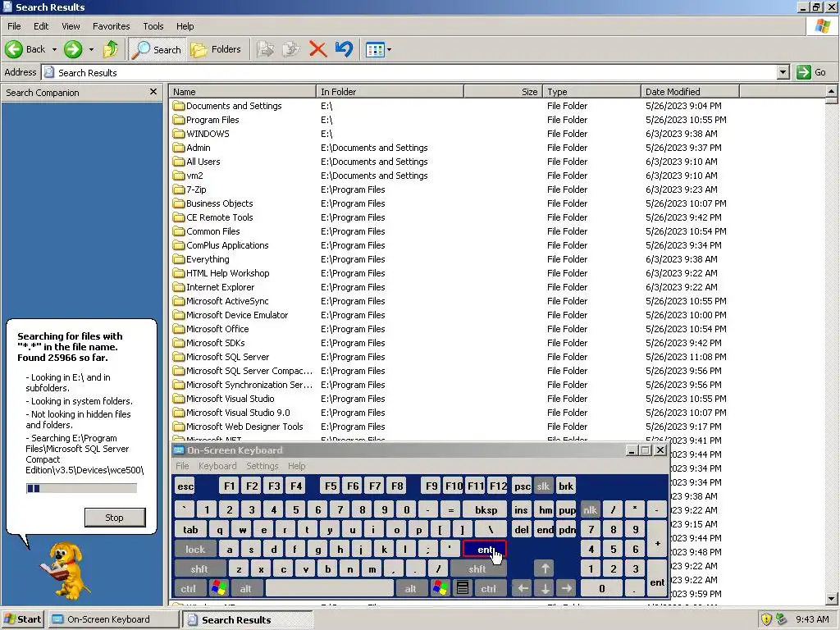Open the Start menu
840x630 pixels.
22,619
